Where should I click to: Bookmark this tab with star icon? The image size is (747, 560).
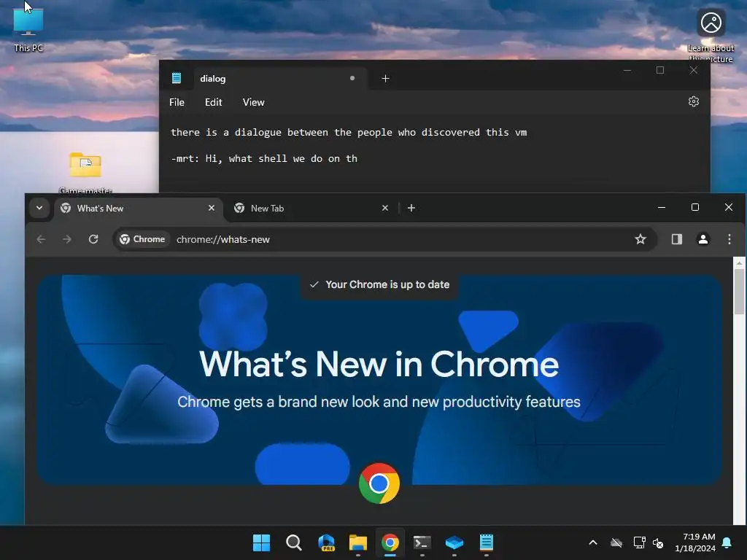(640, 239)
